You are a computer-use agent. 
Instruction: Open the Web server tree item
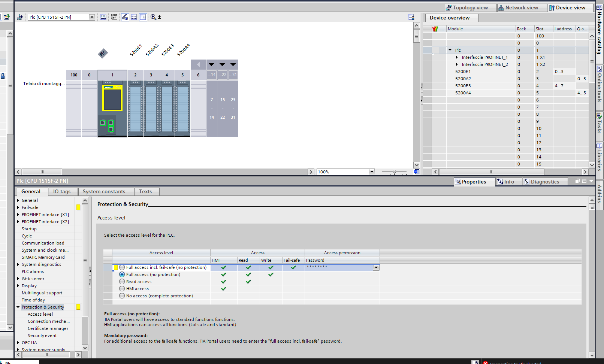click(33, 279)
